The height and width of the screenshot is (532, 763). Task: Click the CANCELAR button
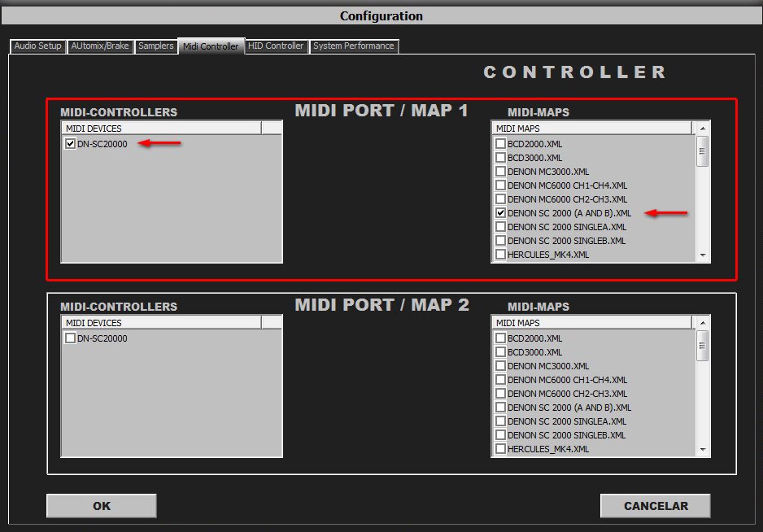(x=655, y=506)
